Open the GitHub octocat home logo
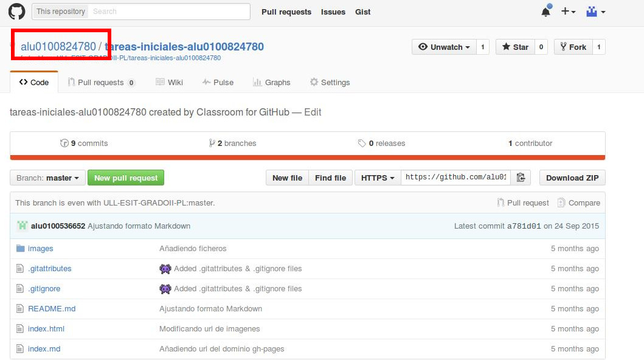Viewport: 644px width, 360px height. [x=17, y=12]
